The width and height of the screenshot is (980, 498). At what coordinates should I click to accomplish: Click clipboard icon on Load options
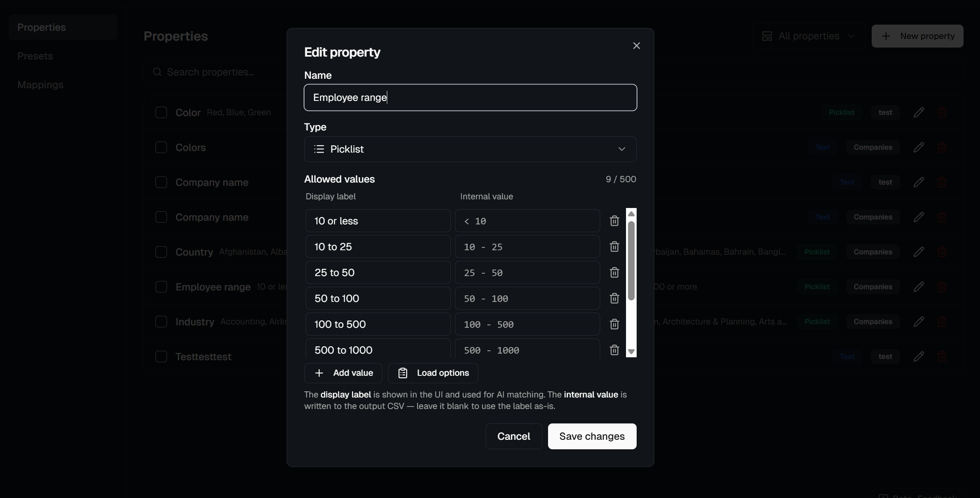pyautogui.click(x=403, y=373)
